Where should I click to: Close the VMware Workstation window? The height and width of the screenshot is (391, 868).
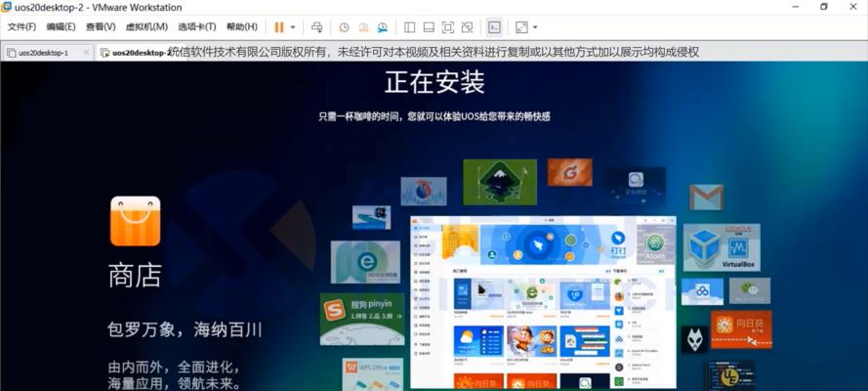pyautogui.click(x=853, y=7)
